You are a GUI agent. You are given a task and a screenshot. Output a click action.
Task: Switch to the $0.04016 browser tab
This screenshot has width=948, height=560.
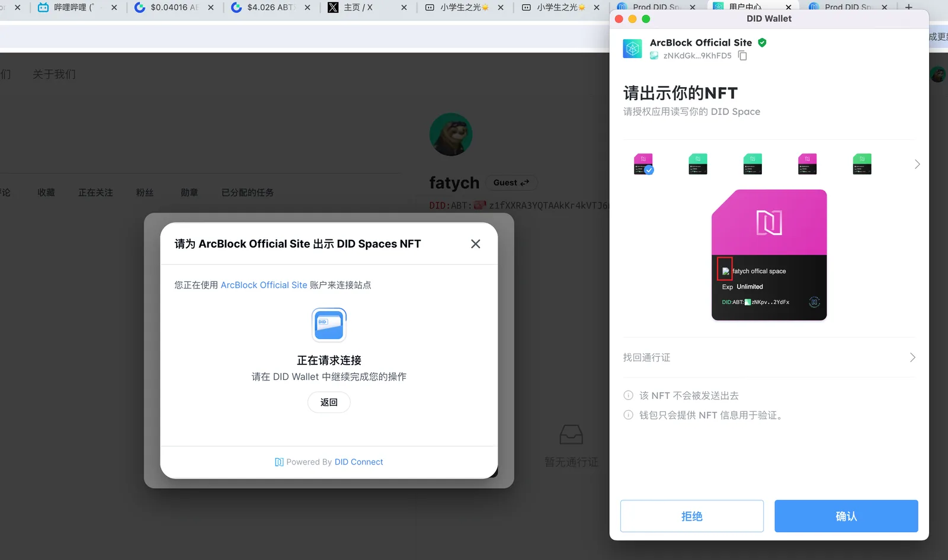174,8
